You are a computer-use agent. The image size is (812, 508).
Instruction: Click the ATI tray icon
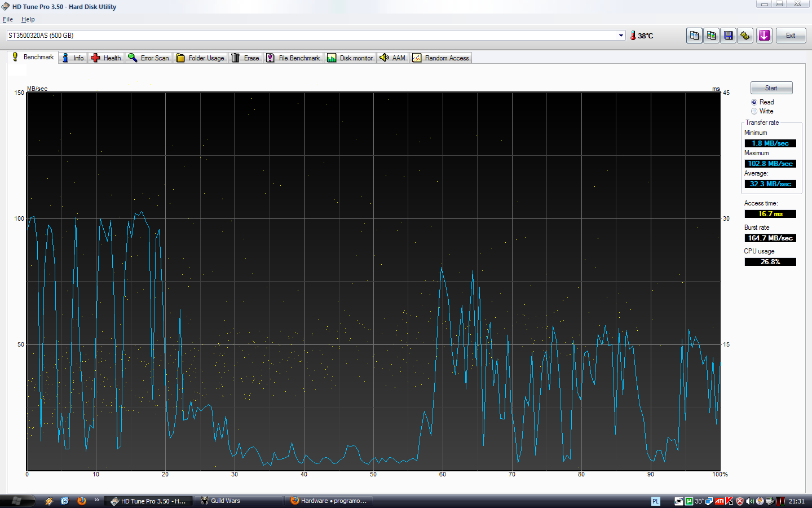pos(720,501)
